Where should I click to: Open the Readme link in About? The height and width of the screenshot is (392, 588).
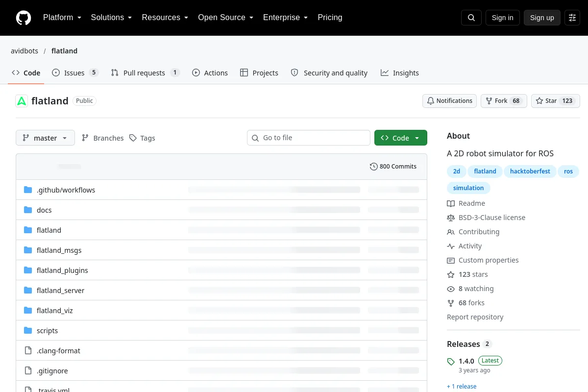pos(466,203)
